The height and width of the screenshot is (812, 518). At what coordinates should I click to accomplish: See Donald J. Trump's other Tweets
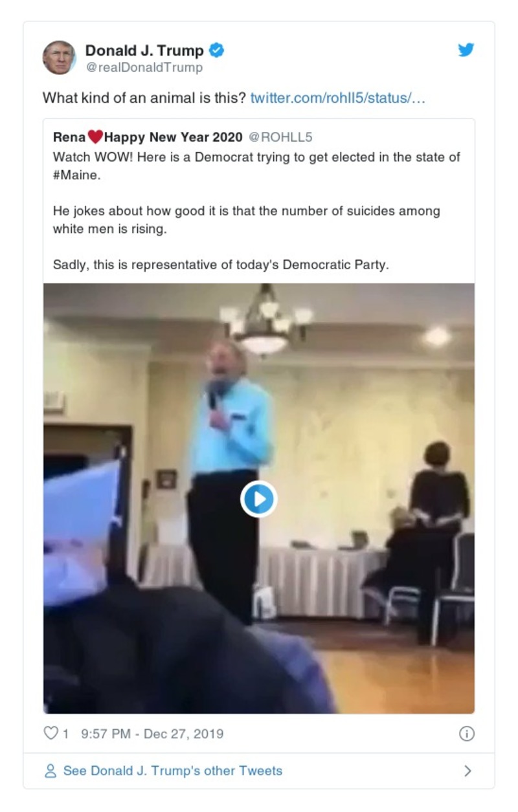pyautogui.click(x=172, y=771)
